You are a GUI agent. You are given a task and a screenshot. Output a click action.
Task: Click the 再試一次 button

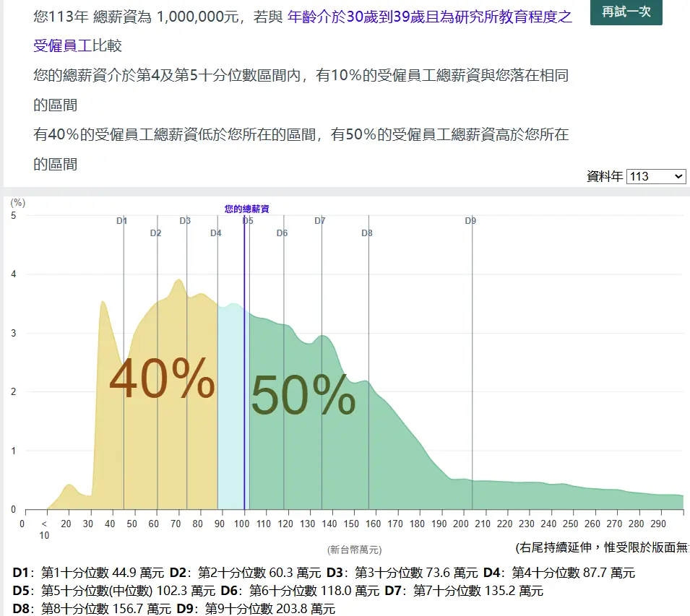(626, 12)
